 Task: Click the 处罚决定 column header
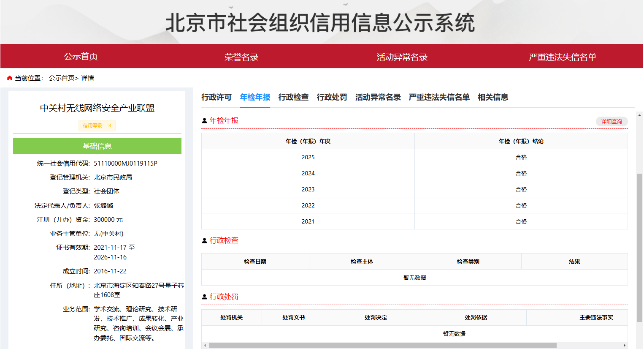(376, 317)
